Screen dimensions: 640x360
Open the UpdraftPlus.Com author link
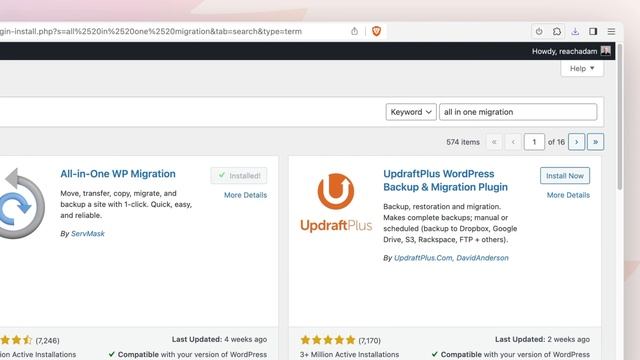423,258
